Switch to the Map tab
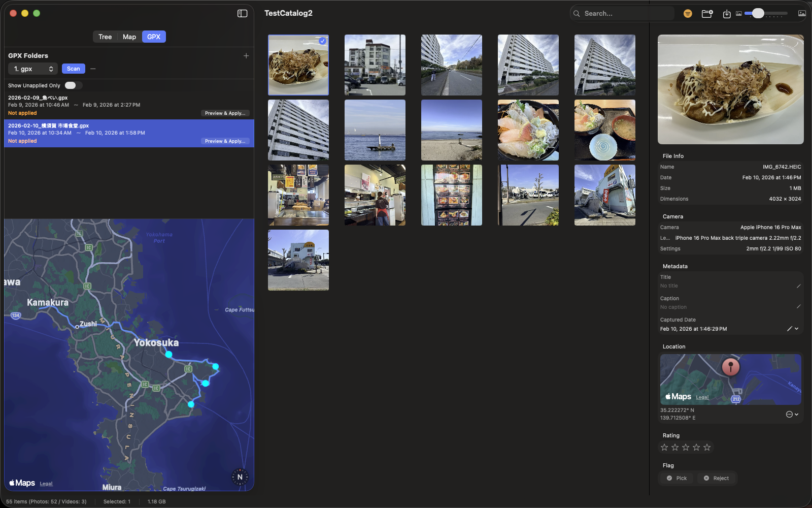This screenshot has height=508, width=812. point(129,36)
